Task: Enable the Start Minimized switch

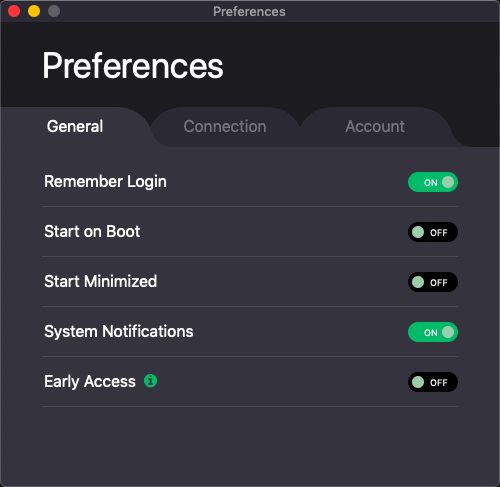Action: 433,282
